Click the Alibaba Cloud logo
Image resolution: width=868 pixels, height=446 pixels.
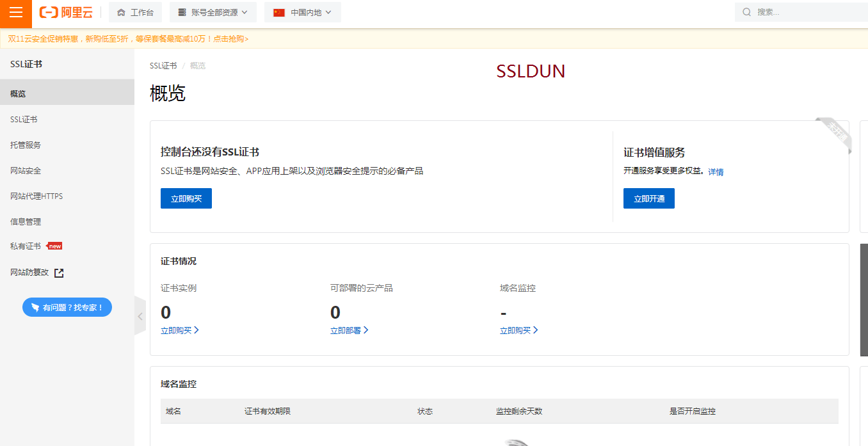click(66, 13)
